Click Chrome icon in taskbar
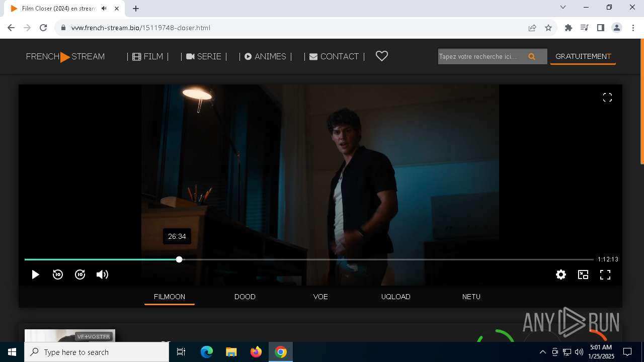The height and width of the screenshot is (362, 644). [281, 352]
